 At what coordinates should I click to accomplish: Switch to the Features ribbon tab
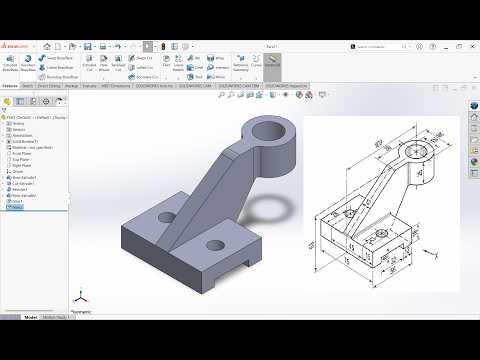click(10, 86)
